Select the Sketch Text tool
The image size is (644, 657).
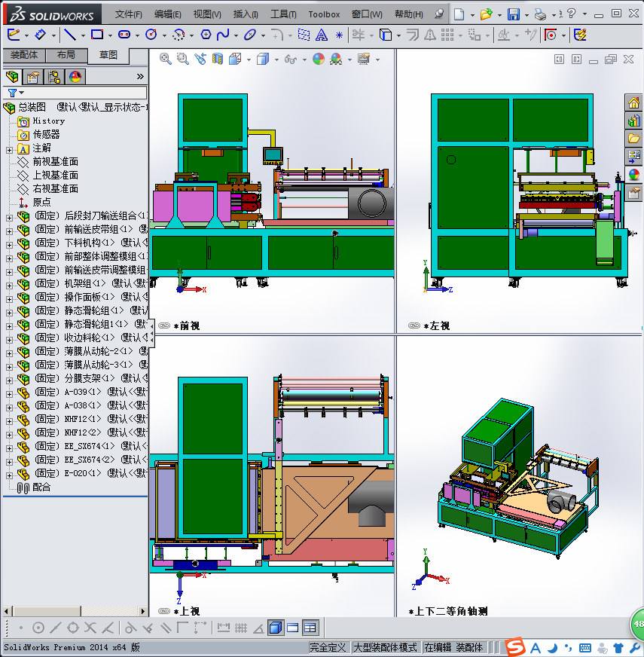pos(322,35)
